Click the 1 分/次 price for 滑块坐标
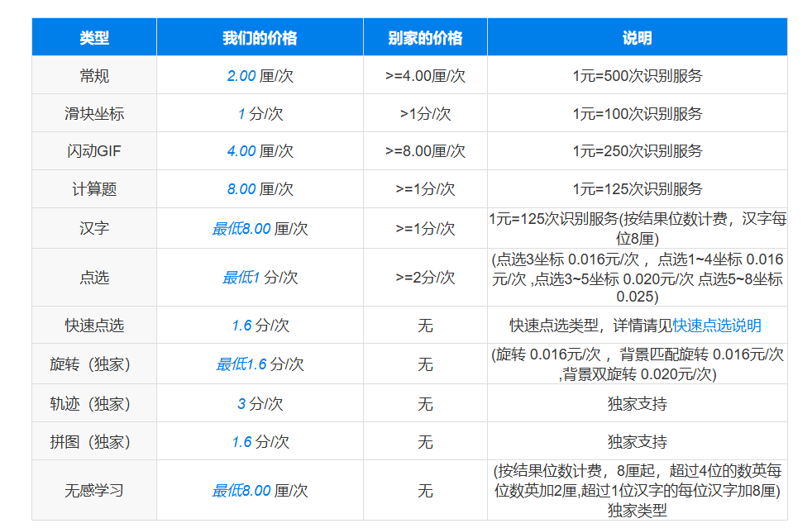Screen dimensions: 812x528 coord(260,113)
